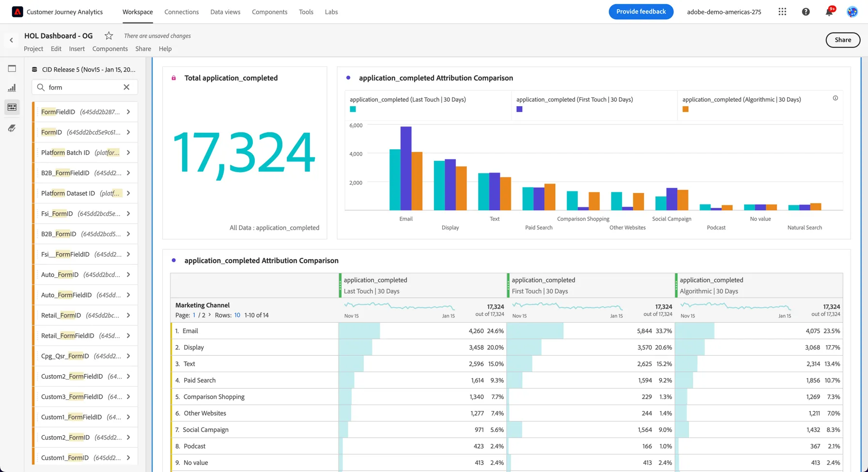Viewport: 868px width, 472px height.
Task: Open the Connections tab
Action: [182, 12]
